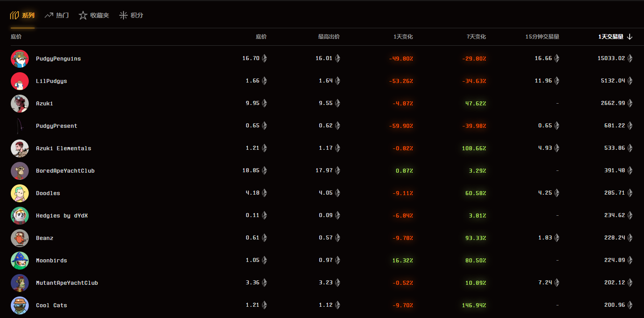644x318 pixels.
Task: Click the Cool Cats avatar
Action: click(x=20, y=305)
